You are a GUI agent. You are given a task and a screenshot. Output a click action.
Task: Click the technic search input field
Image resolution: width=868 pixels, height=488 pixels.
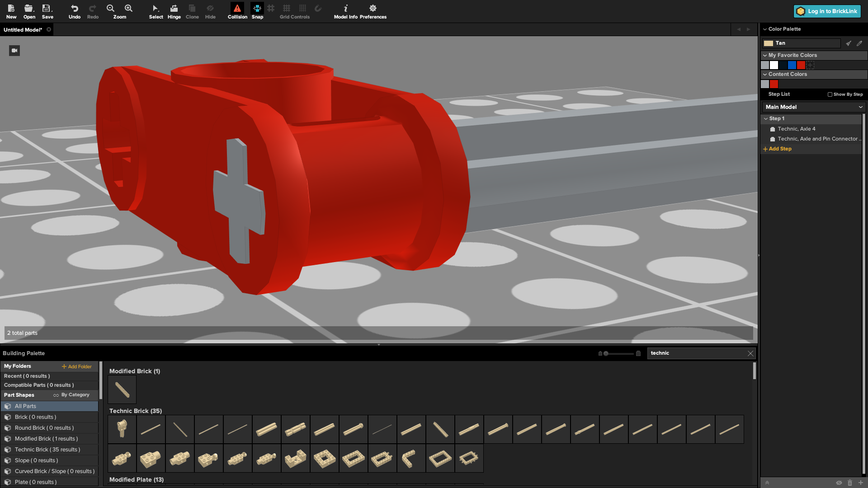click(696, 353)
